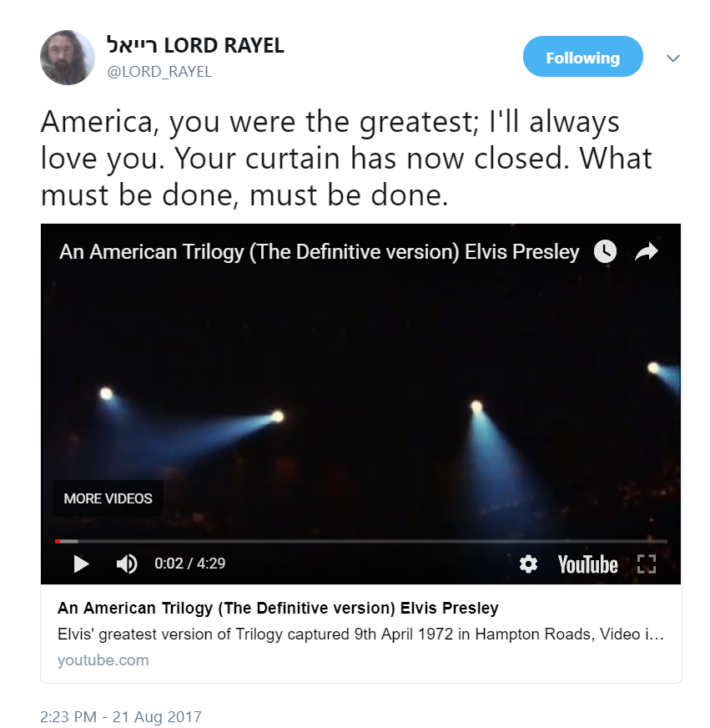Enter fullscreen mode on the video
Viewport: 710px width, 728px height.
pyautogui.click(x=647, y=564)
